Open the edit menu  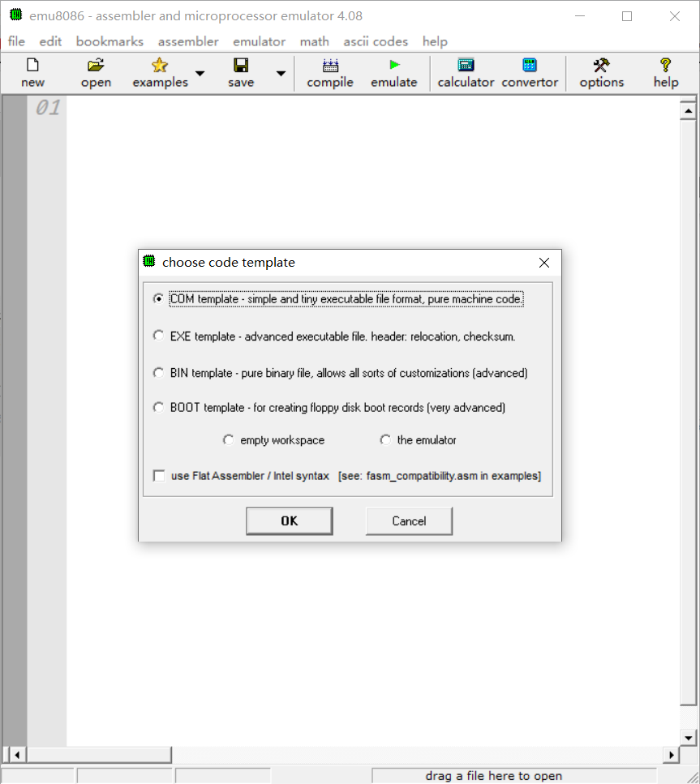50,41
